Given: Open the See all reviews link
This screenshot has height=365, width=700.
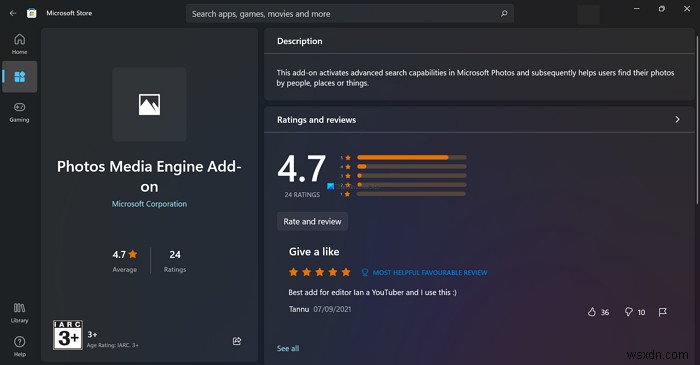Looking at the screenshot, I should (288, 348).
